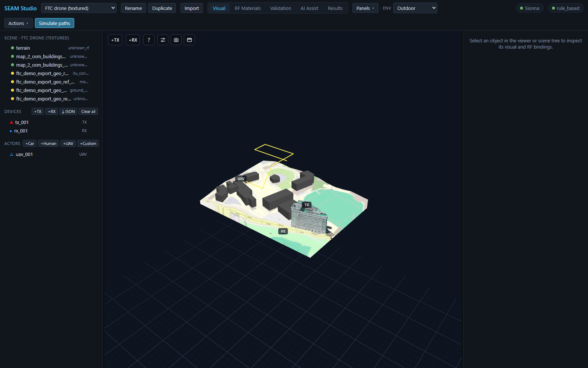Add a custom actor with +Custom
The height and width of the screenshot is (368, 588).
coord(88,144)
